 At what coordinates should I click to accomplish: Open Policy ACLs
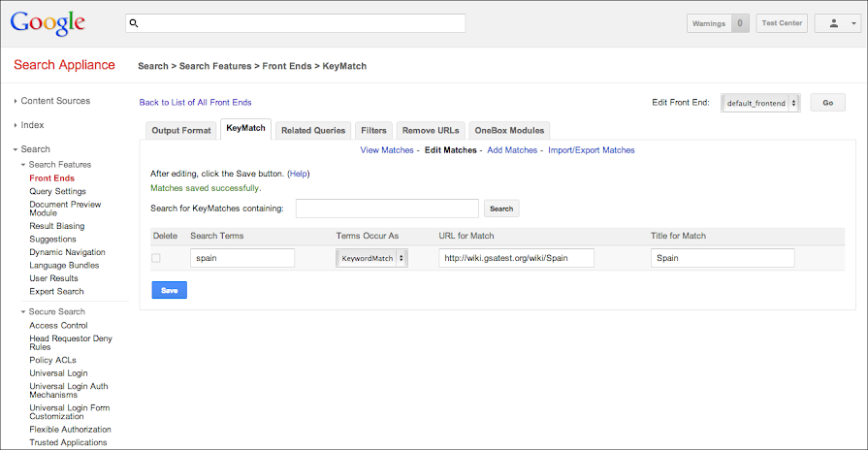click(52, 360)
